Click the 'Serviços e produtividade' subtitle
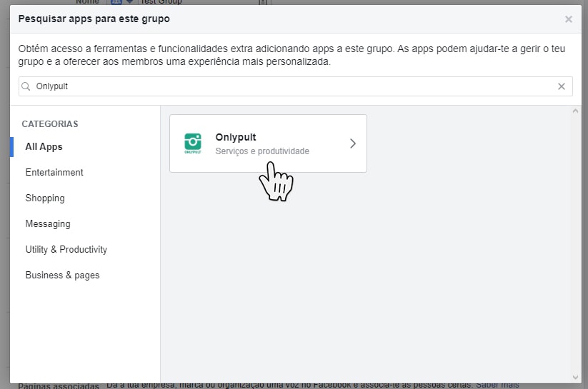This screenshot has height=389, width=588. tap(262, 151)
